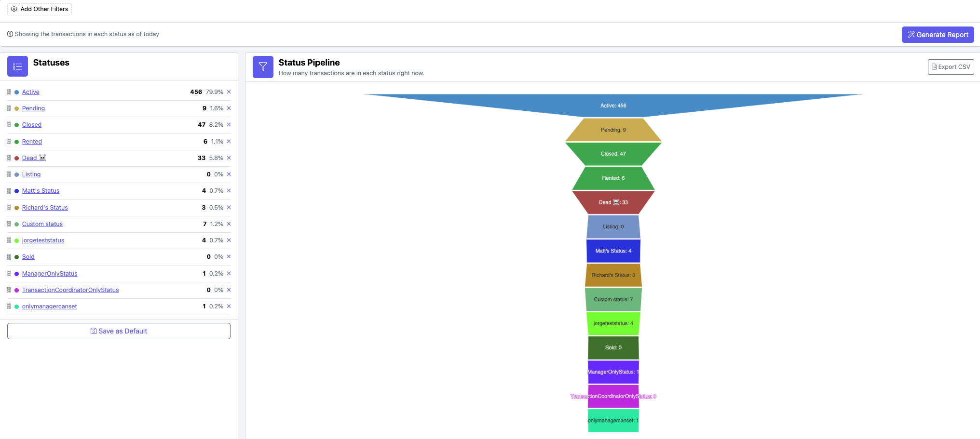Remove jorgeteststatus with its X icon
This screenshot has width=980, height=439.
coord(229,240)
